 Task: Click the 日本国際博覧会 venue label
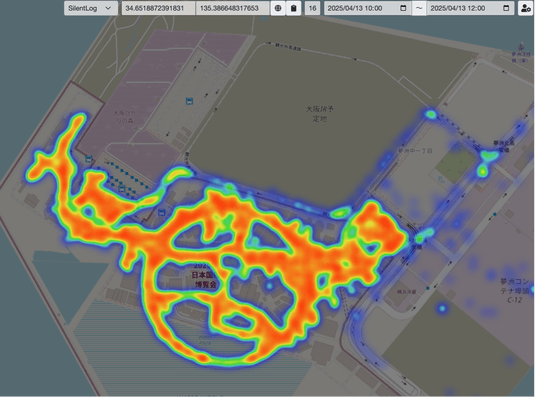point(205,275)
